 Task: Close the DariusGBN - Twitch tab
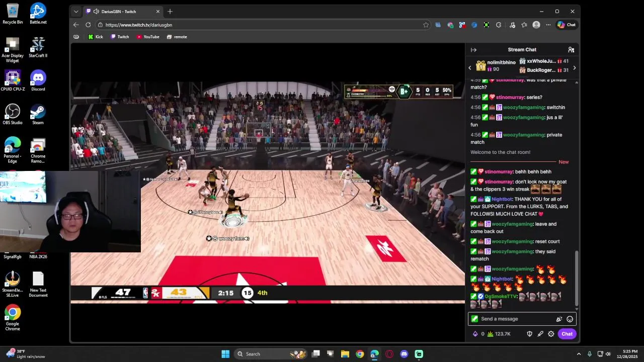tap(157, 11)
